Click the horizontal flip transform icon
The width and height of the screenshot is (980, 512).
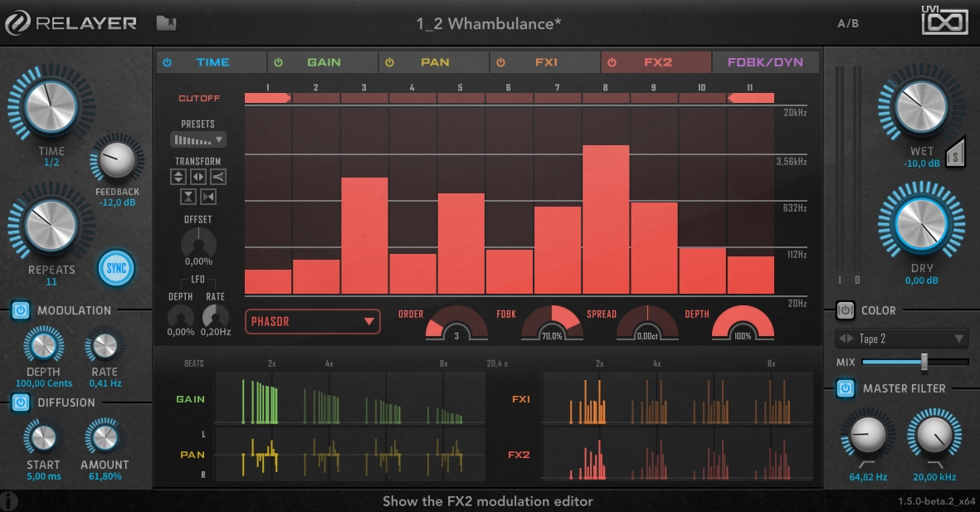tap(198, 177)
